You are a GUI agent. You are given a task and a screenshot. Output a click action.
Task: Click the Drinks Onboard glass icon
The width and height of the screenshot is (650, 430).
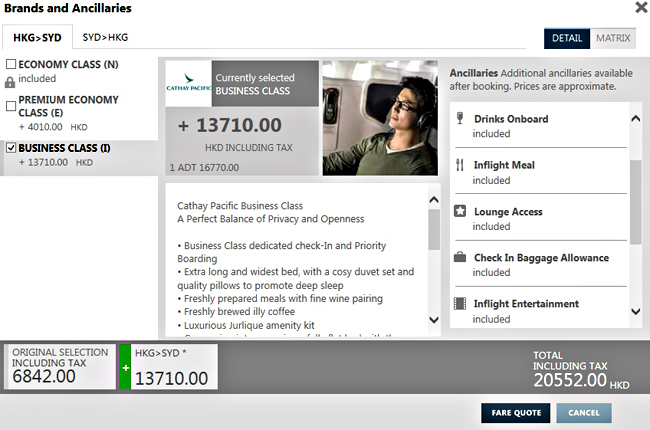[x=460, y=118]
